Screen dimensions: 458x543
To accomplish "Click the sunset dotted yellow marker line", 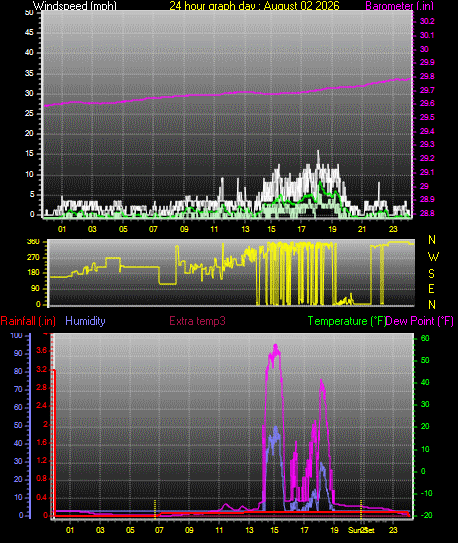I will pyautogui.click(x=361, y=509).
